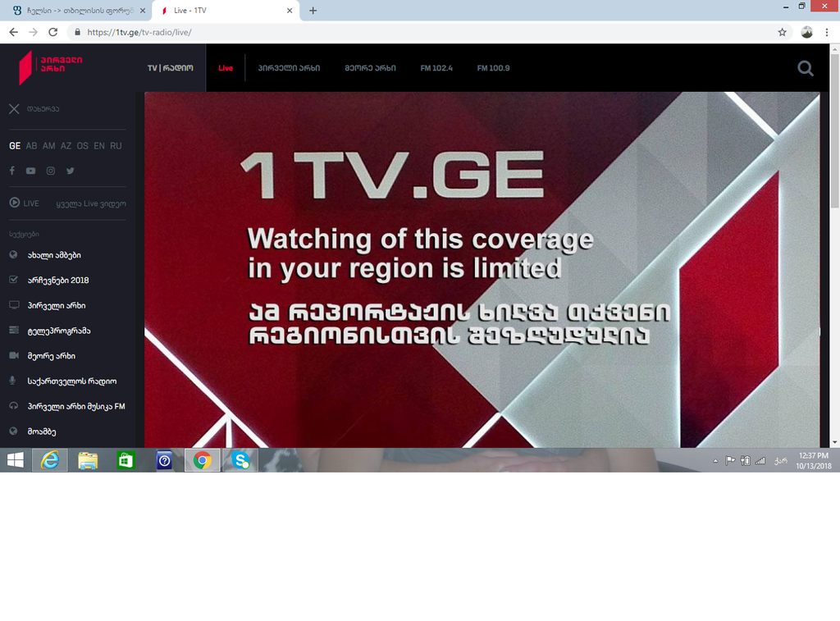Open the Twitter icon in the sidebar
This screenshot has height=621, width=840.
(x=71, y=171)
